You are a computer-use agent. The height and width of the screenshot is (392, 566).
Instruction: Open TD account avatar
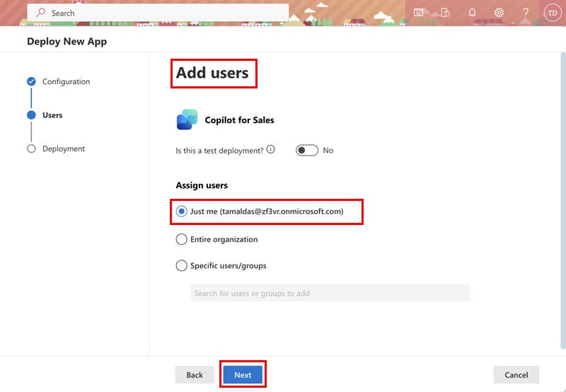click(553, 13)
